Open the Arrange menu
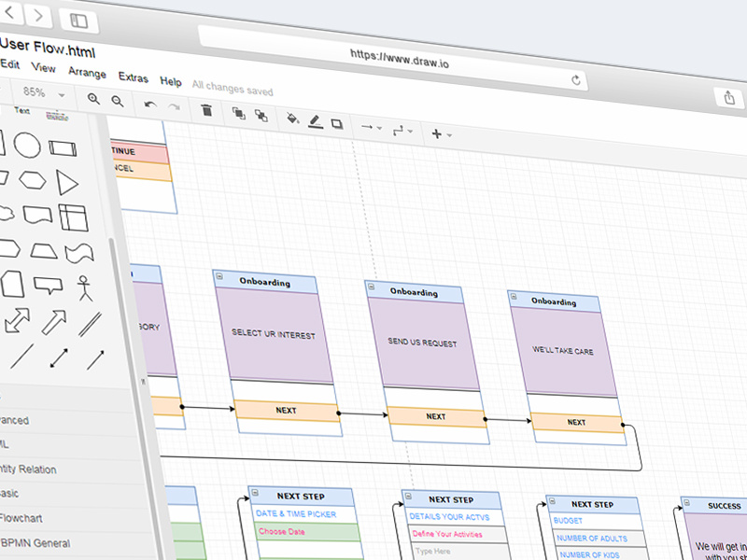This screenshot has height=560, width=747. tap(87, 73)
